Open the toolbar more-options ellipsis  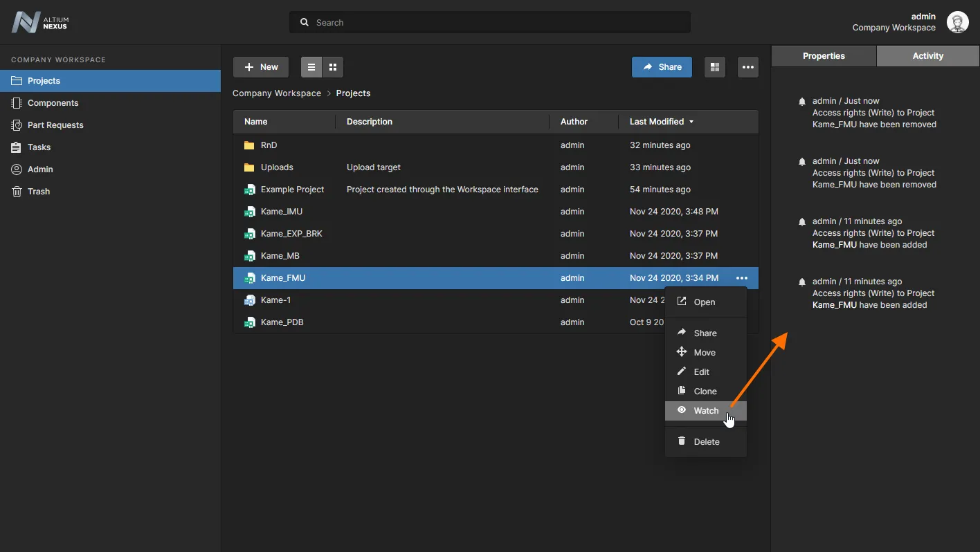[x=747, y=67]
